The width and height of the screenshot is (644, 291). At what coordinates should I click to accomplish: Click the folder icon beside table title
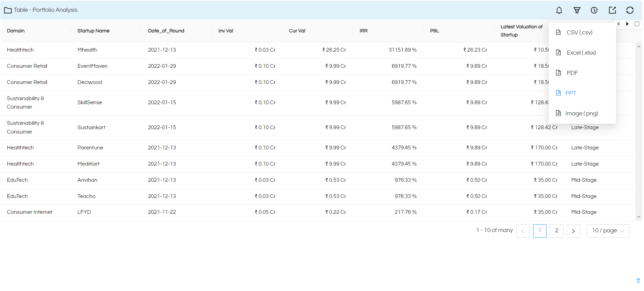[8, 10]
